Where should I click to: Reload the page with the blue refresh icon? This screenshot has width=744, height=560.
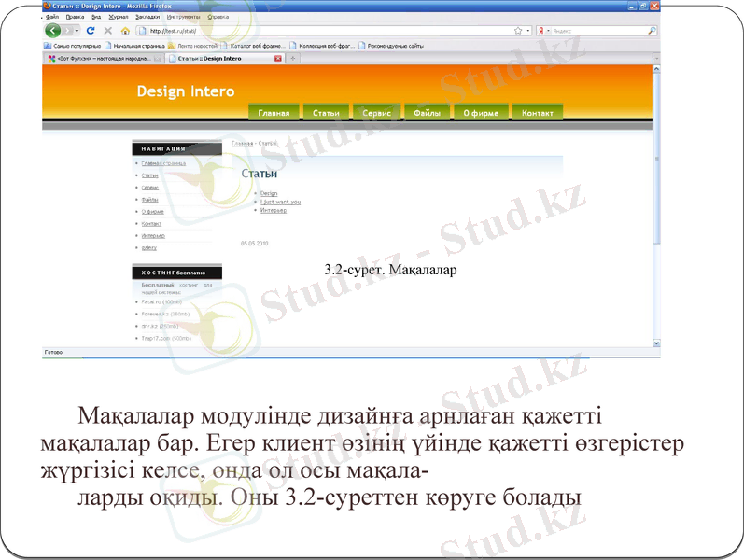pyautogui.click(x=91, y=31)
